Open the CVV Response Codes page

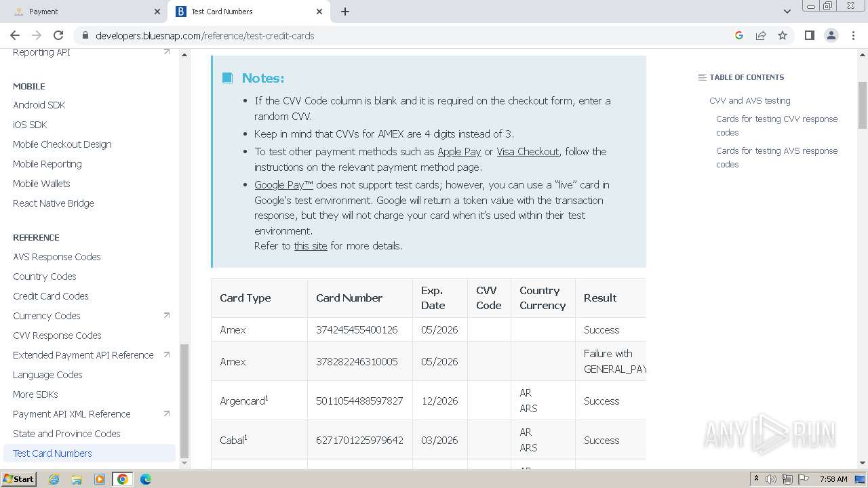tap(57, 335)
